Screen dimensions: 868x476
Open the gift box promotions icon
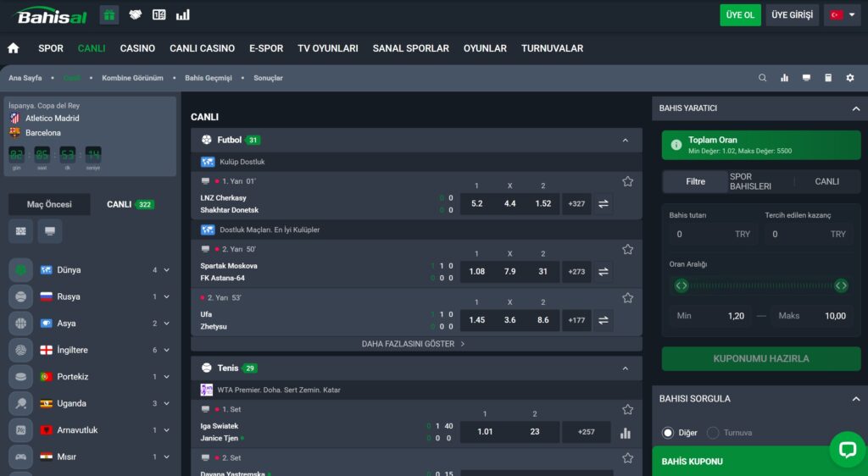point(109,14)
